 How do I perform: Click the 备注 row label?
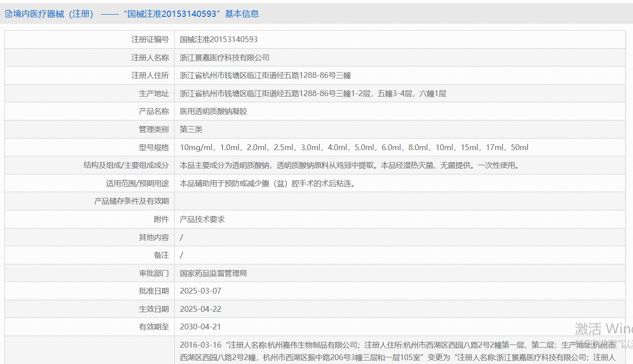tap(161, 255)
